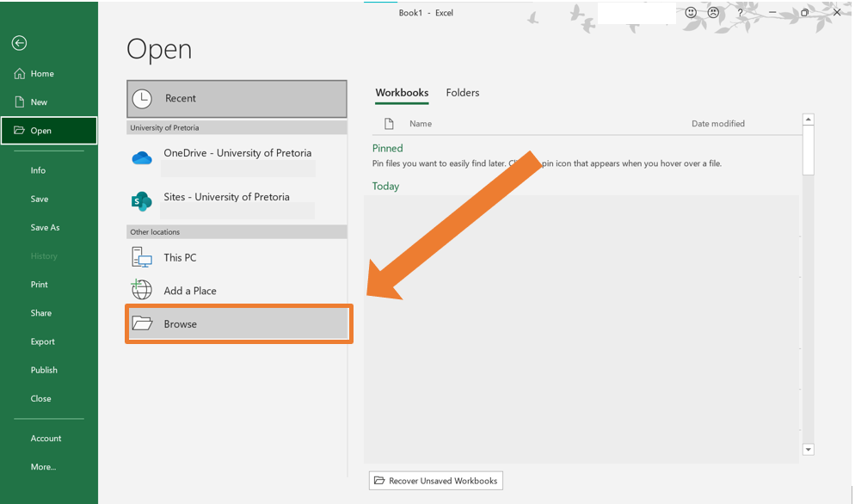Screen dimensions: 855x504
Task: Click the Pinned section heading
Action: click(x=388, y=149)
